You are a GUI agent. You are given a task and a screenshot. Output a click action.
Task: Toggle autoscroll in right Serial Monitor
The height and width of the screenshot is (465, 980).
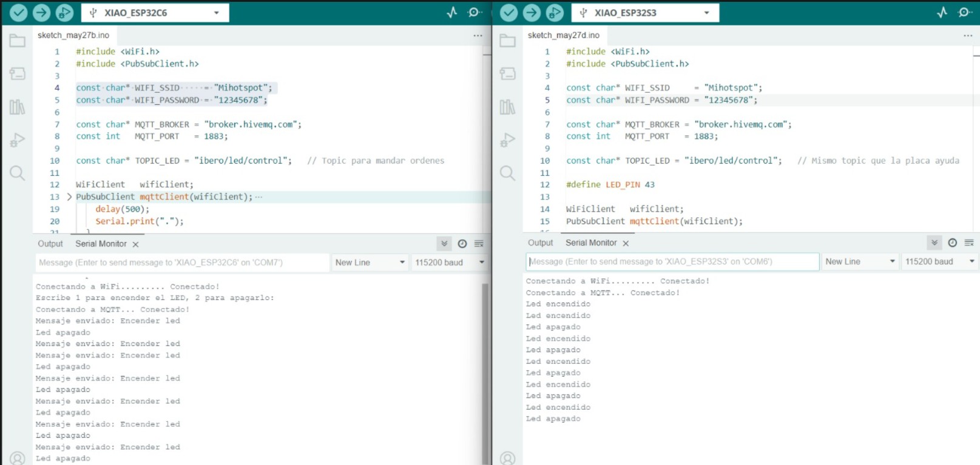pos(934,243)
